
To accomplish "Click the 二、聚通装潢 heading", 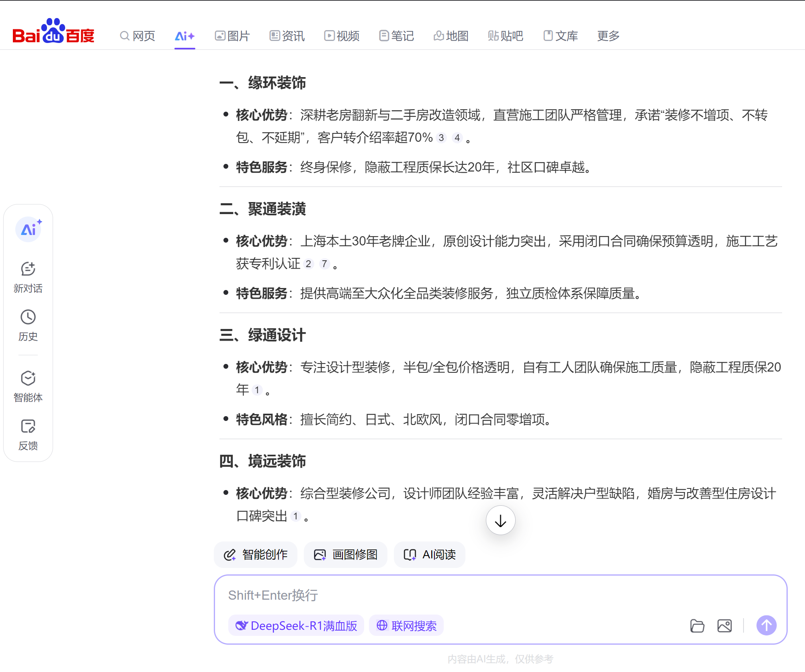I will point(263,209).
